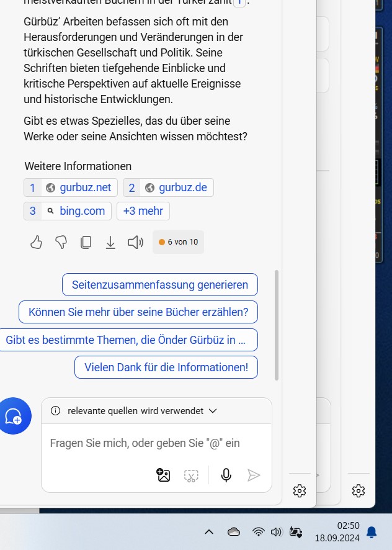The height and width of the screenshot is (550, 392).
Task: Click the 6 von 10 response counter
Action: coord(178,242)
